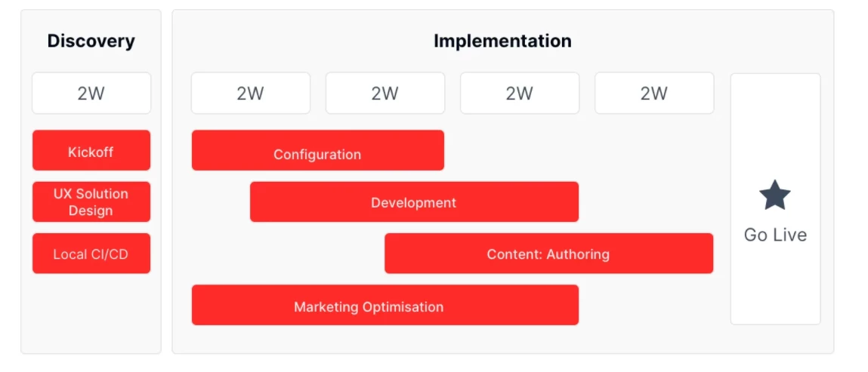Click empty space below Local CI/CD bar
The height and width of the screenshot is (372, 868).
click(x=91, y=312)
